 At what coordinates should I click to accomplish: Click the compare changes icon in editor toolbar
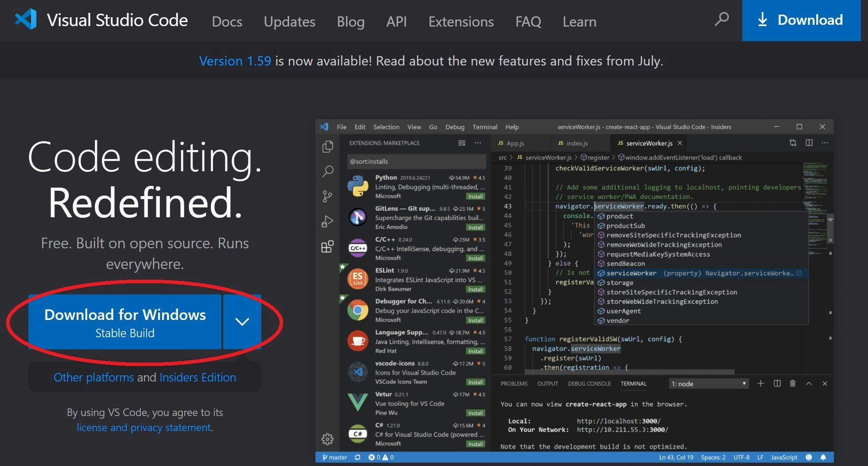793,143
